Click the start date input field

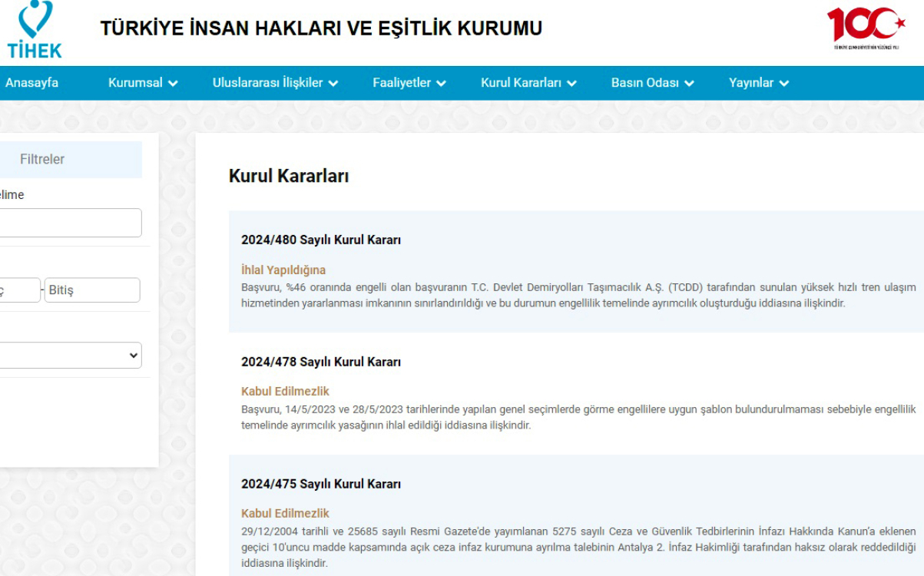(x=18, y=290)
